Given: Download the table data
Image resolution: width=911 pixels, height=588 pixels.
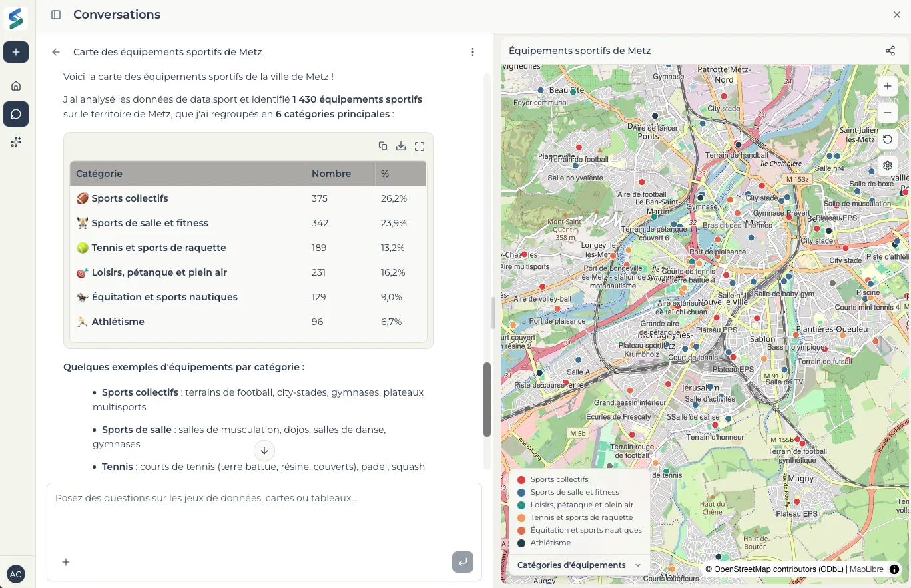Looking at the screenshot, I should (x=401, y=146).
